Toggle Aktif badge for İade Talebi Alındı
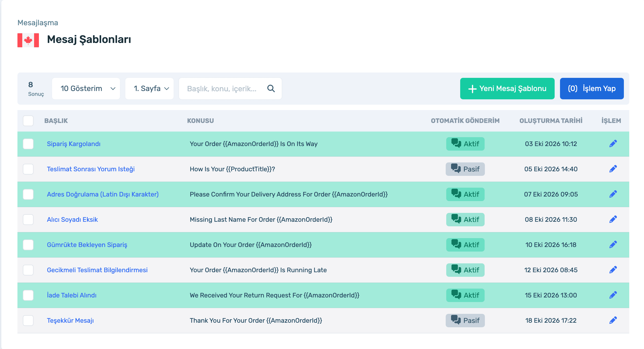Image resolution: width=644 pixels, height=349 pixels. tap(465, 295)
